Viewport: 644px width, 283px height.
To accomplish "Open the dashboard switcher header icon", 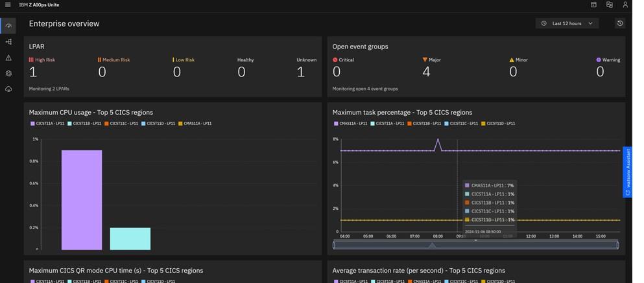I will (610, 5).
